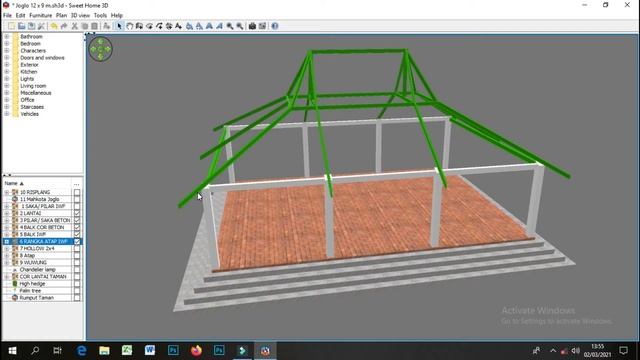Click the visibility column header with dots
The width and height of the screenshot is (640, 360).
click(x=77, y=184)
